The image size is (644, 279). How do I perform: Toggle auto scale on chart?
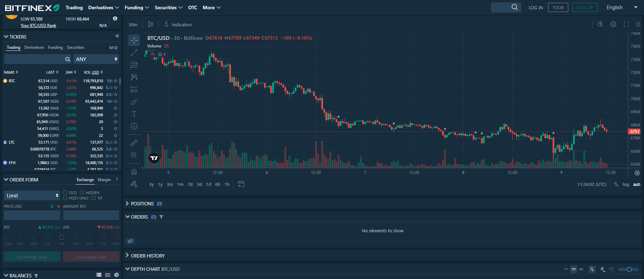pos(636,184)
